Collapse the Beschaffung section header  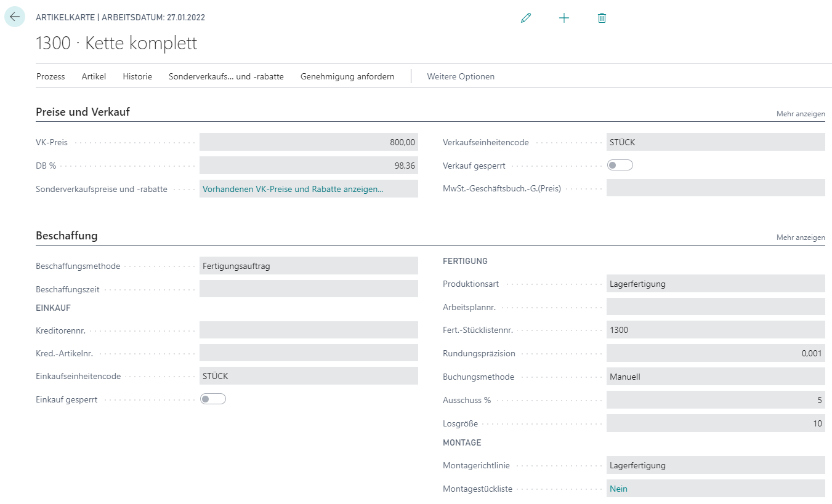coord(67,236)
